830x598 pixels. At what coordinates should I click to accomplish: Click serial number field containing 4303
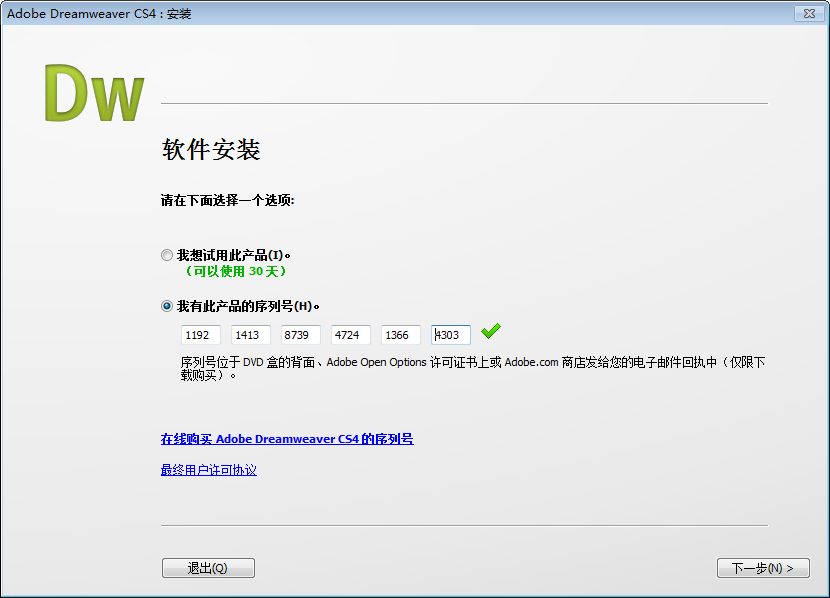click(x=450, y=335)
